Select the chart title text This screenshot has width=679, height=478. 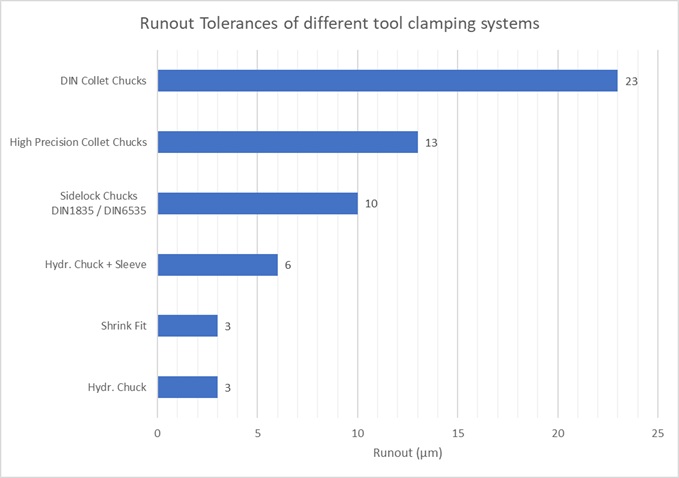coord(339,24)
